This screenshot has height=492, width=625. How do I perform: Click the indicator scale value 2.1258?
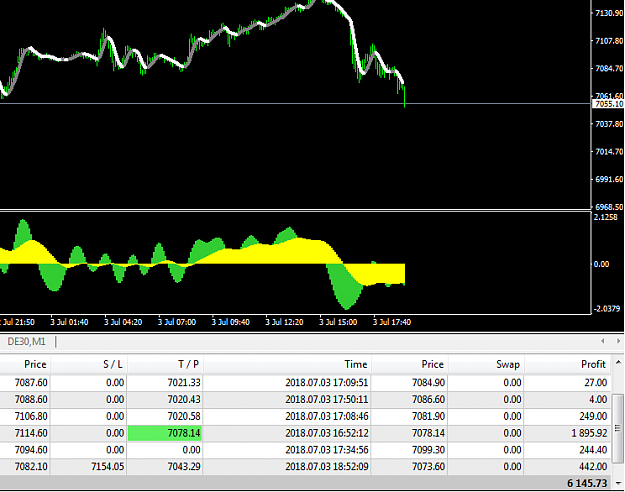point(605,217)
